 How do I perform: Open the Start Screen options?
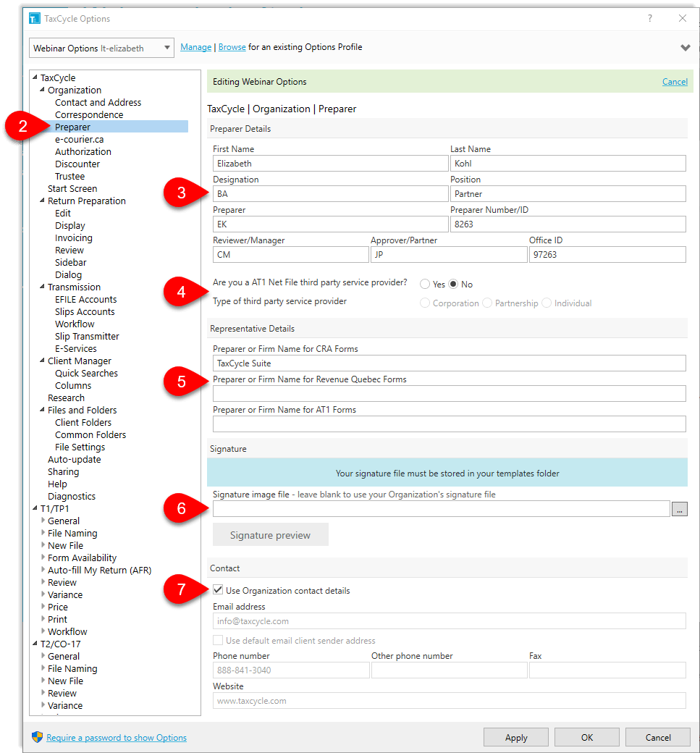tap(72, 189)
